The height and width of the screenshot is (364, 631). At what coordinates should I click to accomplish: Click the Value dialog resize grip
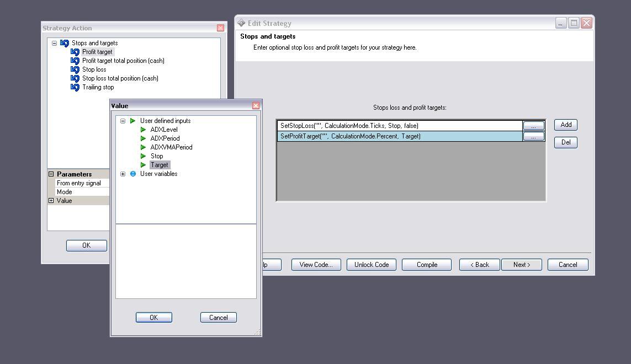[258, 332]
